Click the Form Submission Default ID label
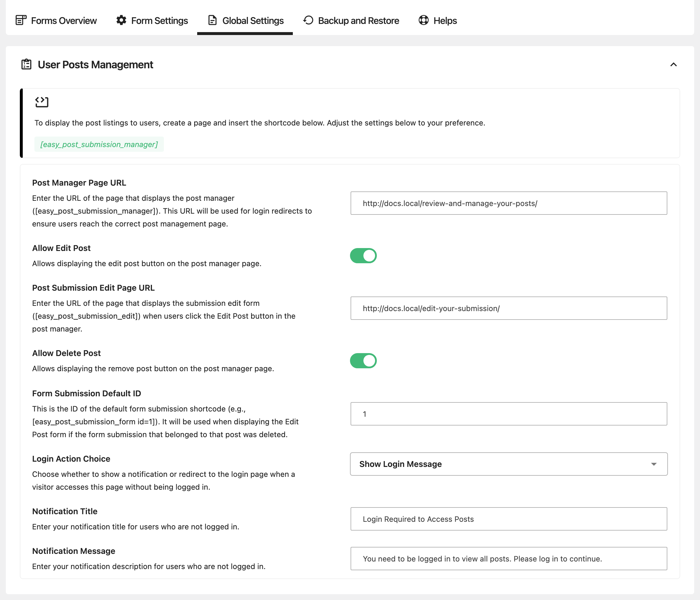700x600 pixels. click(87, 393)
